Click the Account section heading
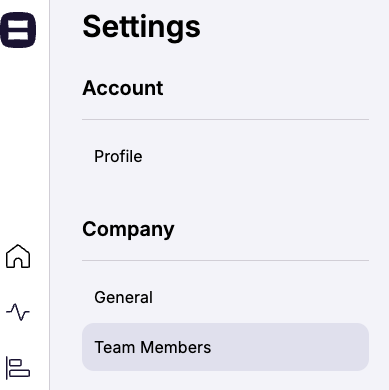 [x=123, y=88]
